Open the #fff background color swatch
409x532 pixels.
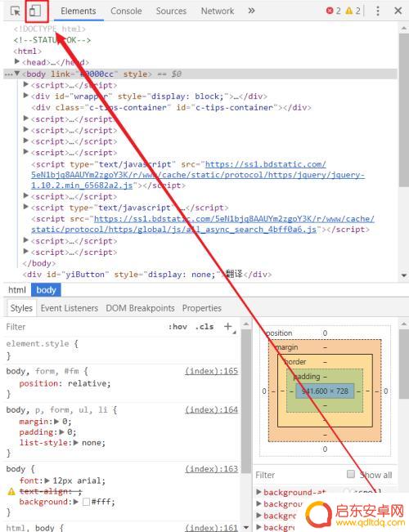coord(86,502)
